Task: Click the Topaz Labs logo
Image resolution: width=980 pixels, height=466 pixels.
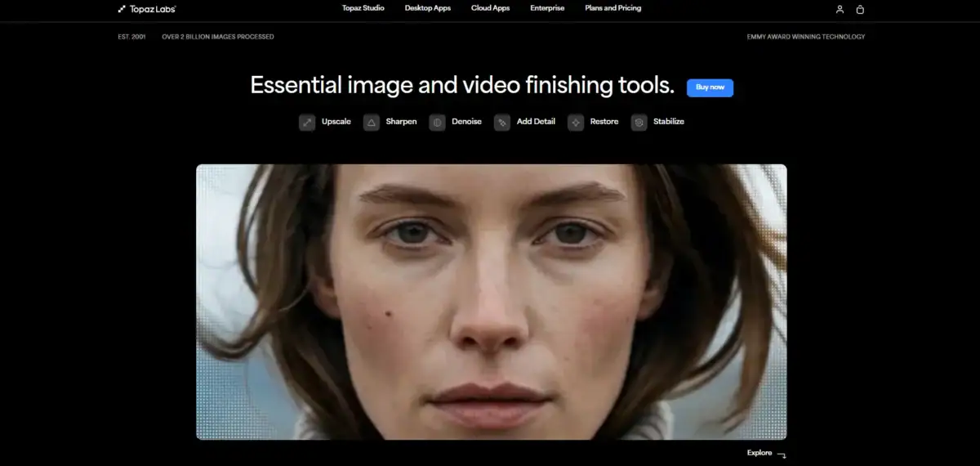Action: [147, 9]
